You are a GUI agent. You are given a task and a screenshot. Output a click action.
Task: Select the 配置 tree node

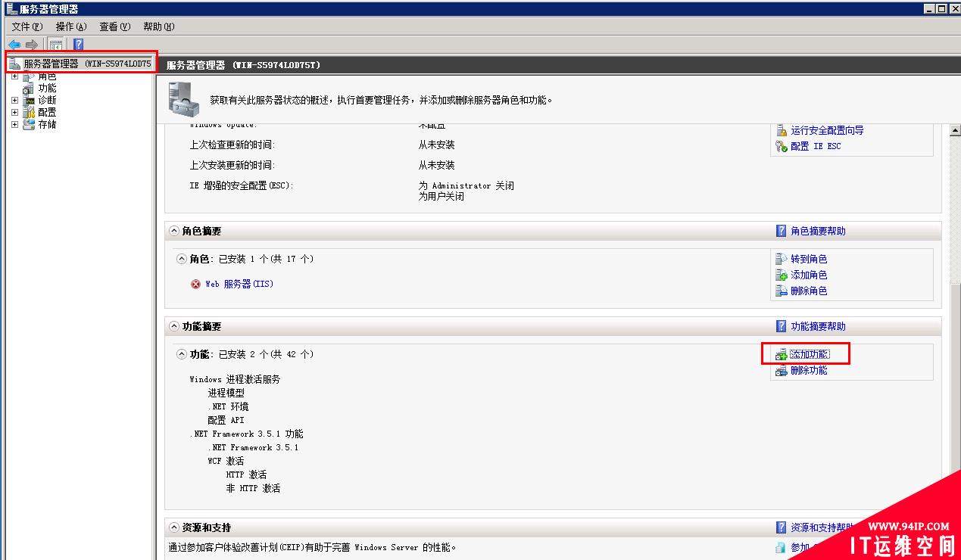coord(47,112)
